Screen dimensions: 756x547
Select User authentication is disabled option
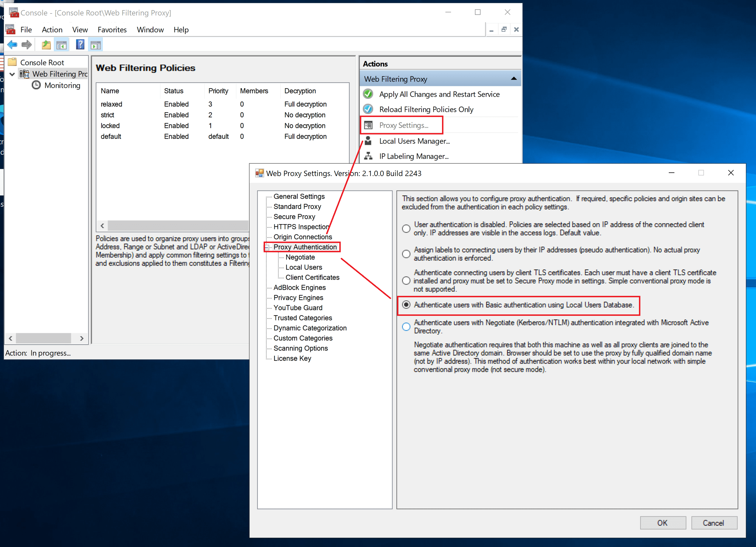[x=406, y=229]
